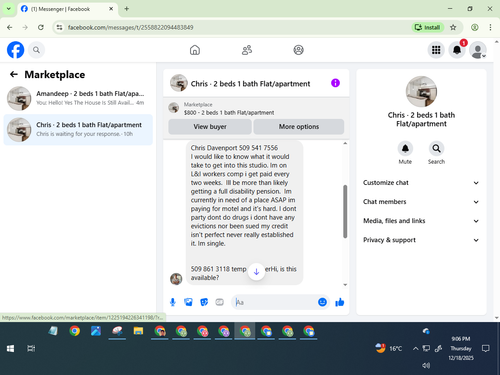Open the emoji picker in message box
This screenshot has width=500, height=375.
pyautogui.click(x=322, y=302)
